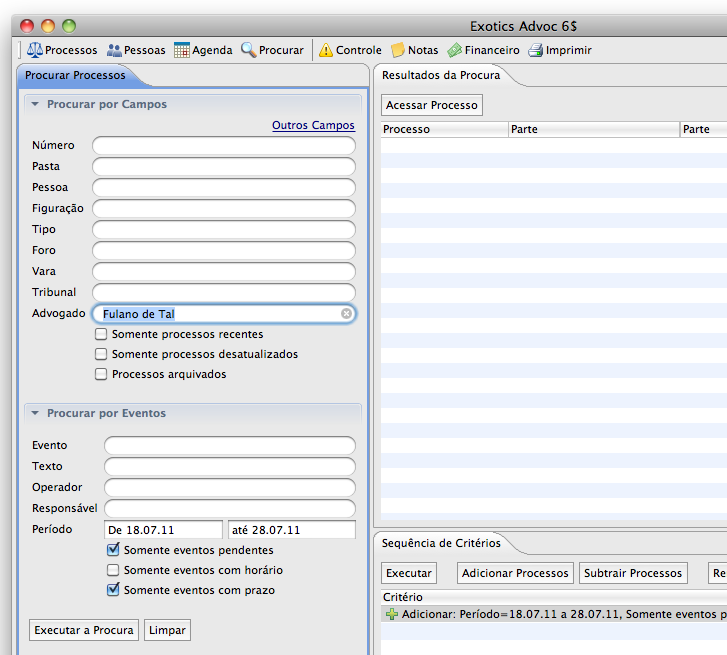The height and width of the screenshot is (655, 727).
Task: Enable Somente processos recentes checkbox
Action: (101, 334)
